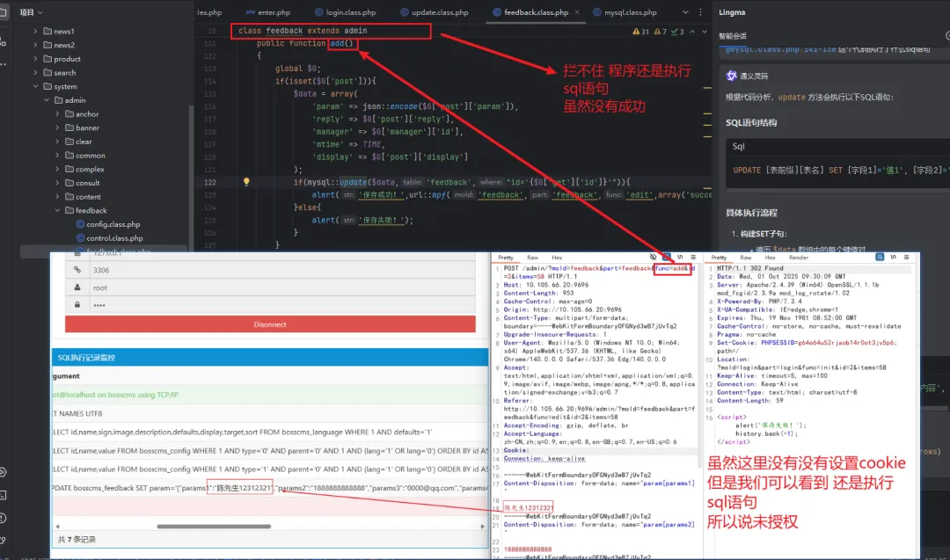Click the username field showing root
The image size is (950, 560).
[281, 287]
